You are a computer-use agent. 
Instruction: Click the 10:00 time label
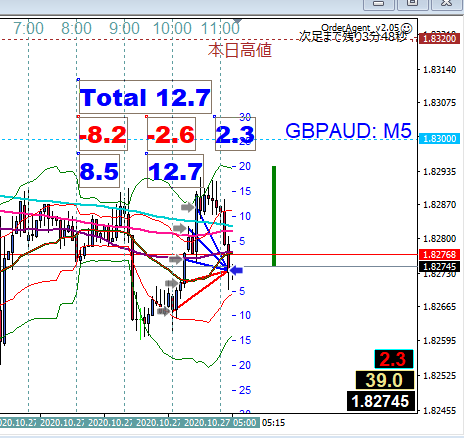click(x=172, y=28)
